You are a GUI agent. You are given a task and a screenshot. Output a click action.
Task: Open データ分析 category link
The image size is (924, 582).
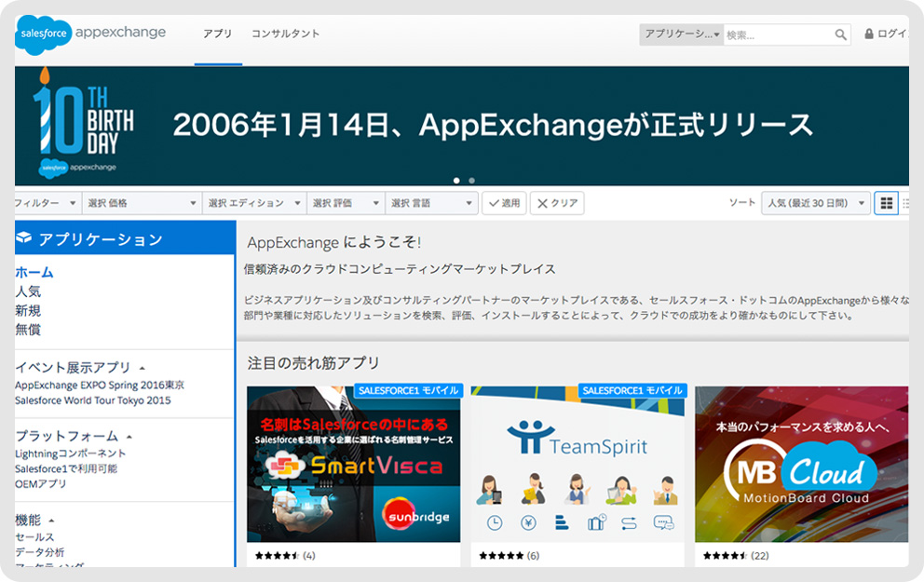coord(39,552)
